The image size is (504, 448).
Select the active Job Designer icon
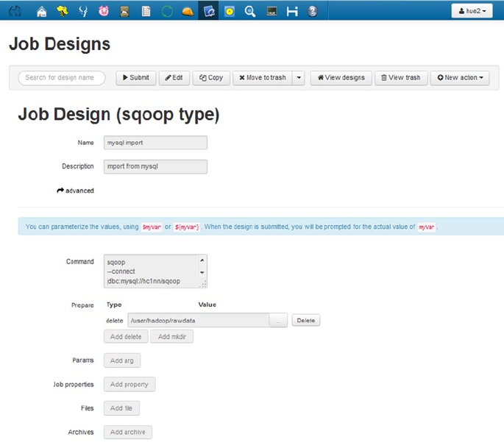[208, 12]
